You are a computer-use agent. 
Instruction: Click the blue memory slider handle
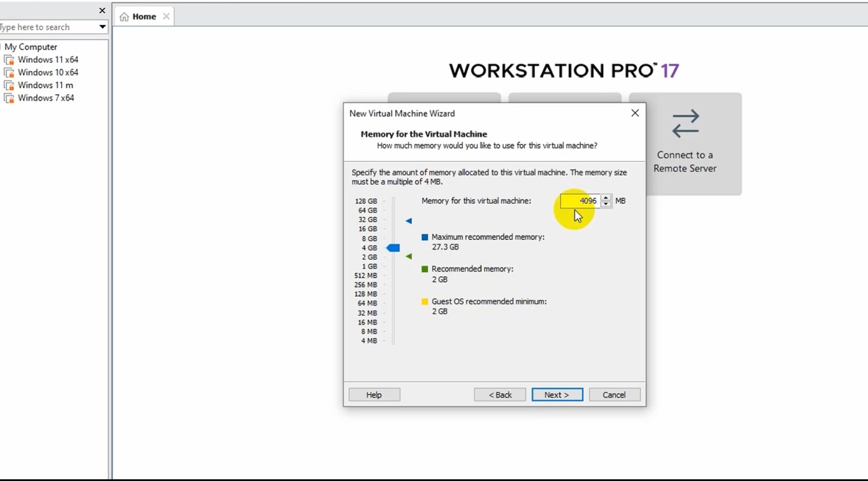tap(393, 248)
